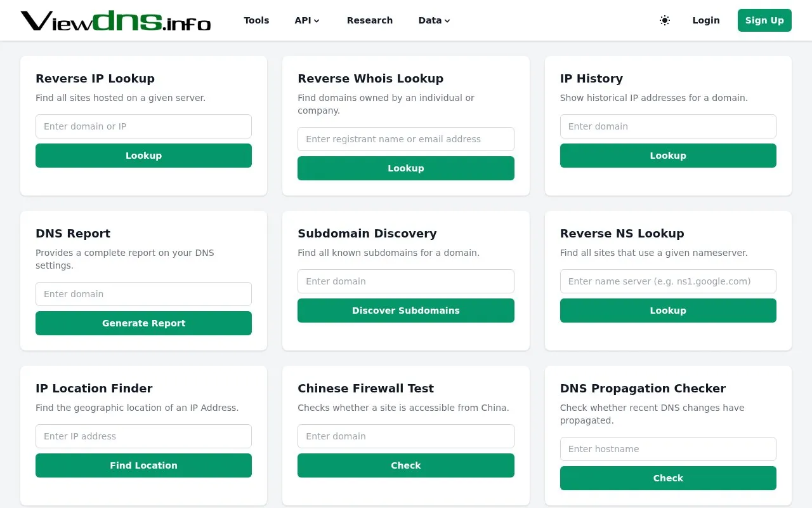Click Check under Chinese Firewall Test
812x508 pixels.
coord(406,465)
